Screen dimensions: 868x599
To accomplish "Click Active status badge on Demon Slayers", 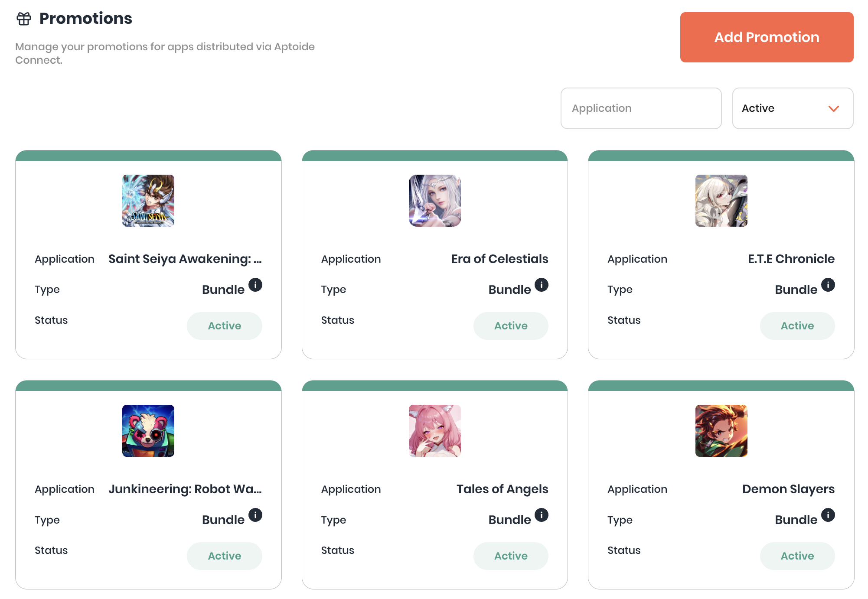I will tap(797, 556).
